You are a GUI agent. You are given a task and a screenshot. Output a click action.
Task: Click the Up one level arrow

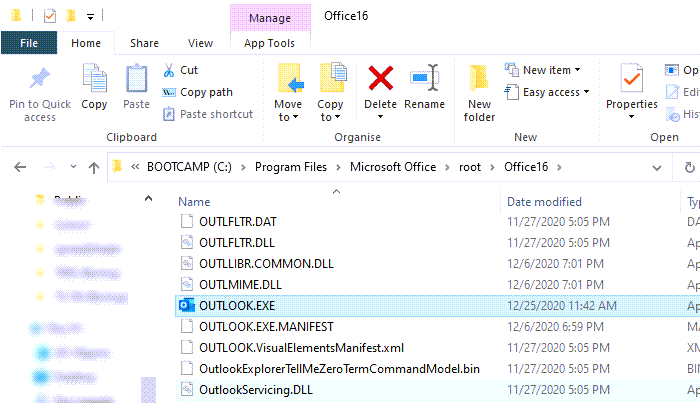94,168
